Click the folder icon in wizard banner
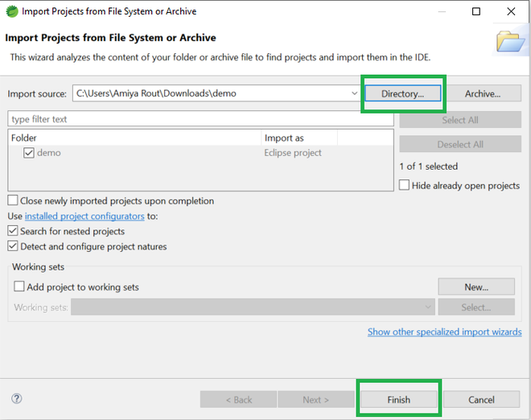The image size is (531, 420). 510,41
